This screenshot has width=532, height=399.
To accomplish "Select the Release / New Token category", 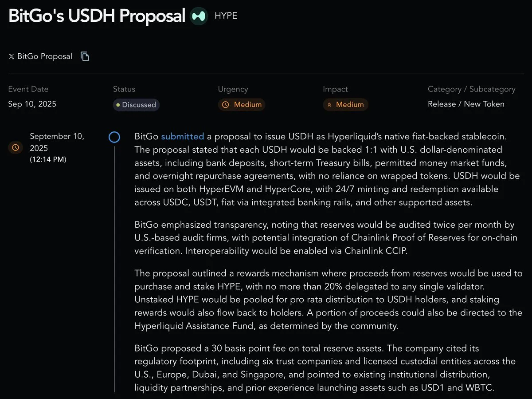I will point(466,104).
